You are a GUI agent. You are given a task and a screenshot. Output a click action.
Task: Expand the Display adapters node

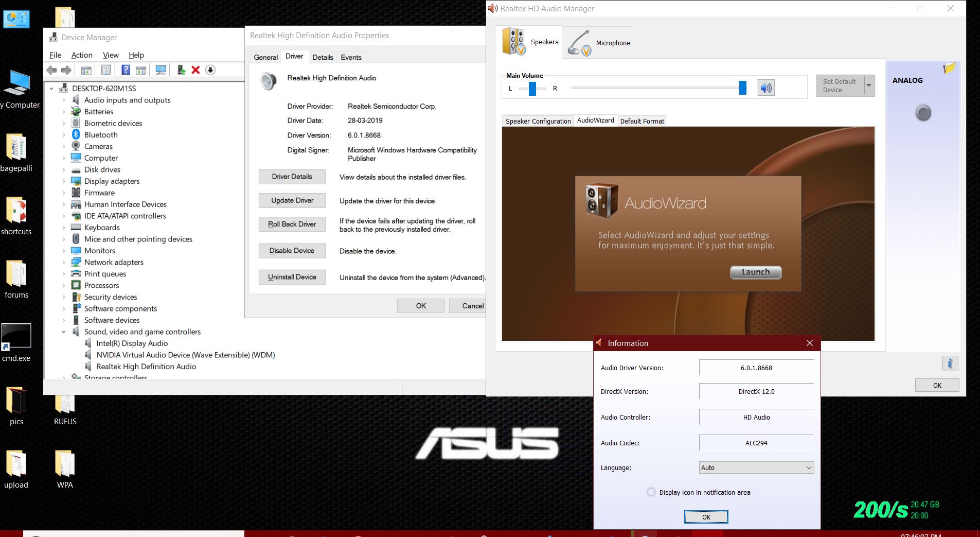64,181
